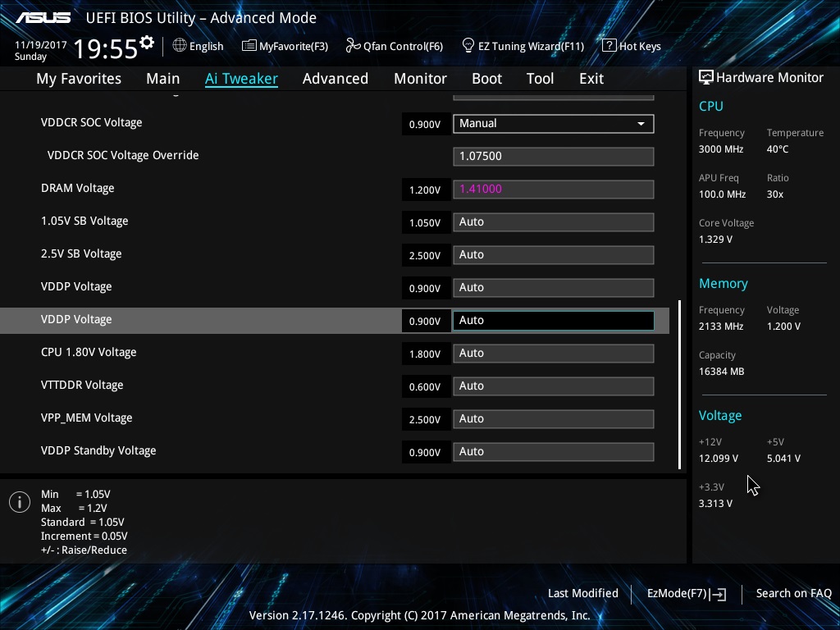The height and width of the screenshot is (630, 840).
Task: Select the CPU 1.80V Voltage Auto field
Action: pos(554,353)
